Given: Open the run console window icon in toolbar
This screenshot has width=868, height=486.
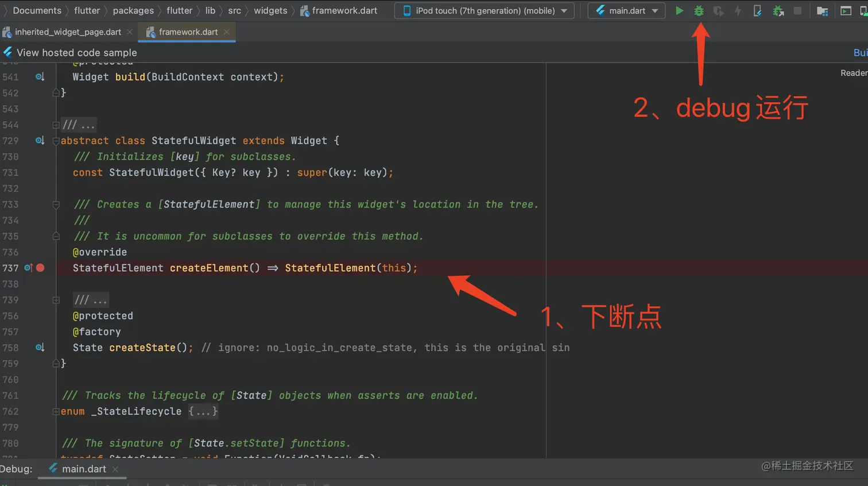Looking at the screenshot, I should point(846,10).
